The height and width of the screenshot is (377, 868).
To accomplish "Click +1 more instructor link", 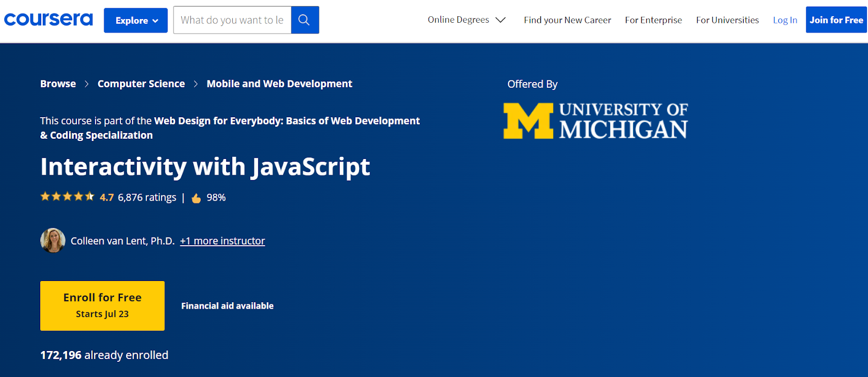I will [x=222, y=241].
